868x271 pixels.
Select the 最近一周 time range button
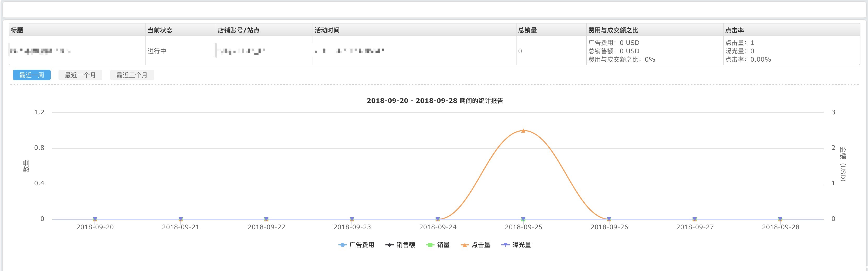(x=32, y=75)
